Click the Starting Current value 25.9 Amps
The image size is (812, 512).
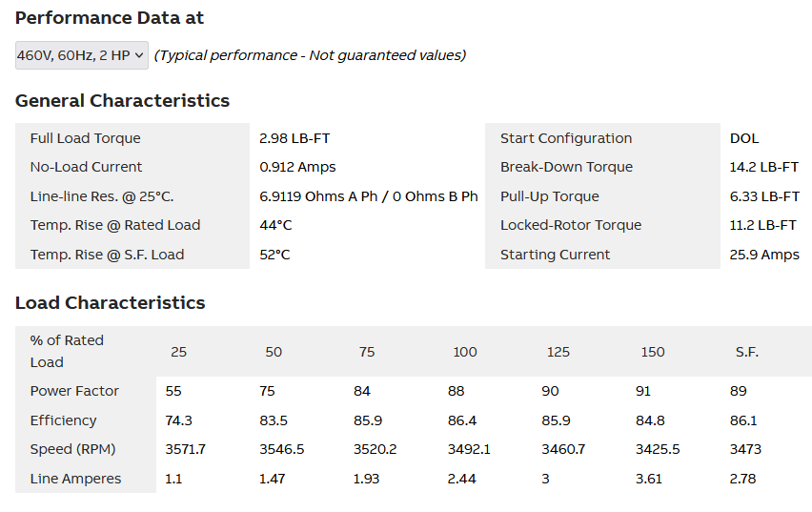(x=765, y=255)
